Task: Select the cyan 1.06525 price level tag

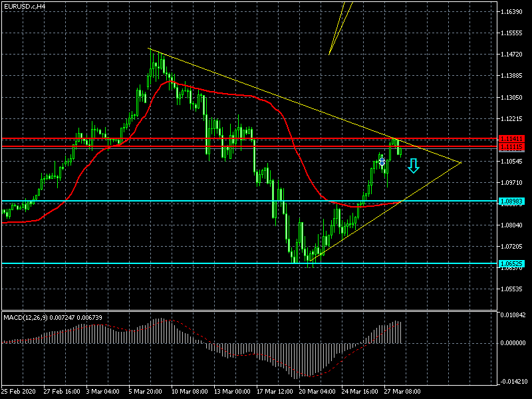Action: pyautogui.click(x=511, y=263)
